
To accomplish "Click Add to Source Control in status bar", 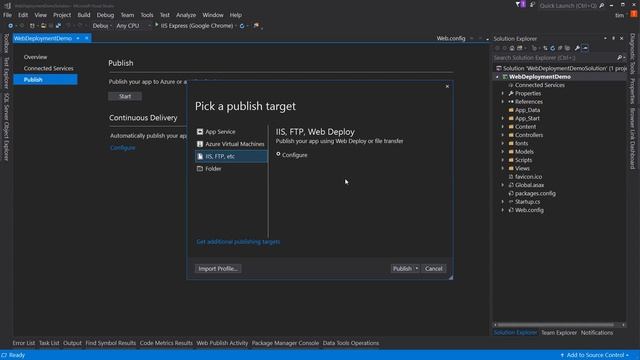I will (595, 355).
